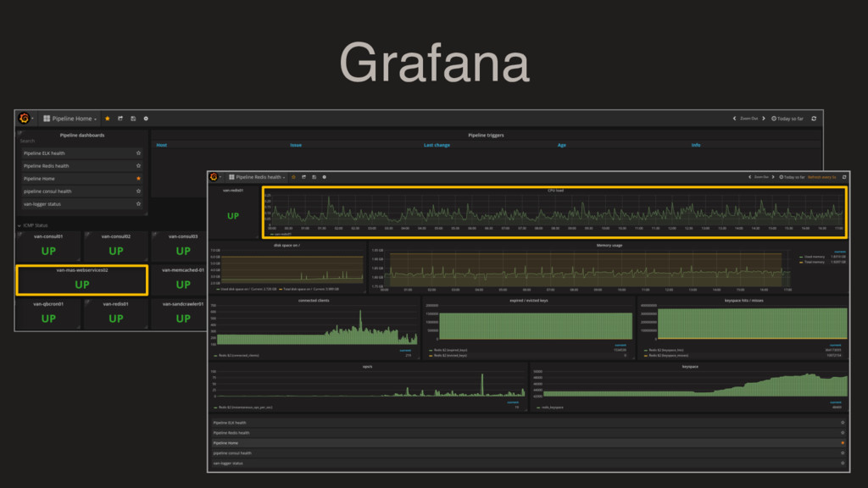The image size is (868, 488).
Task: Open the Pipeline Home dashboard picker dropdown
Action: pos(70,119)
